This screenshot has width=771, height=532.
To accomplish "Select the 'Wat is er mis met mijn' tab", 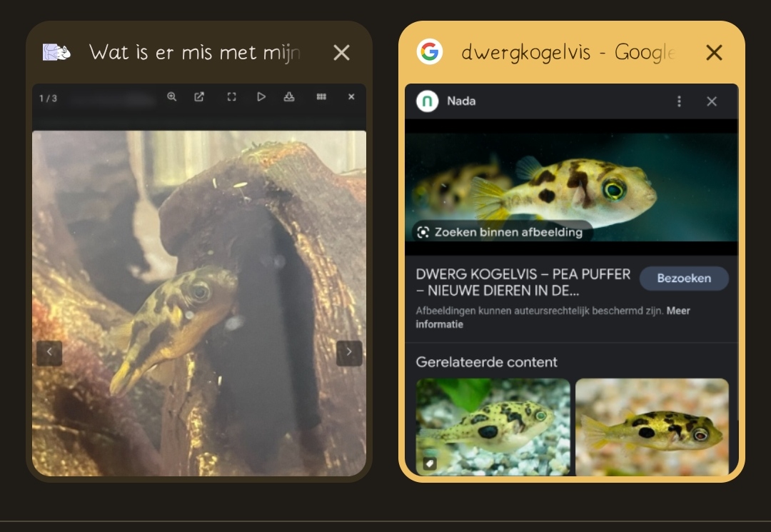I will click(x=194, y=52).
